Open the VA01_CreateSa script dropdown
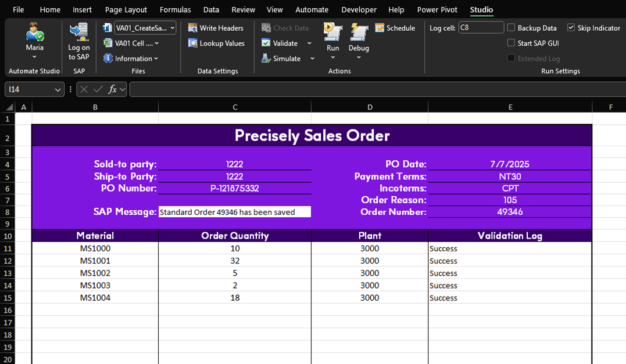 (172, 28)
